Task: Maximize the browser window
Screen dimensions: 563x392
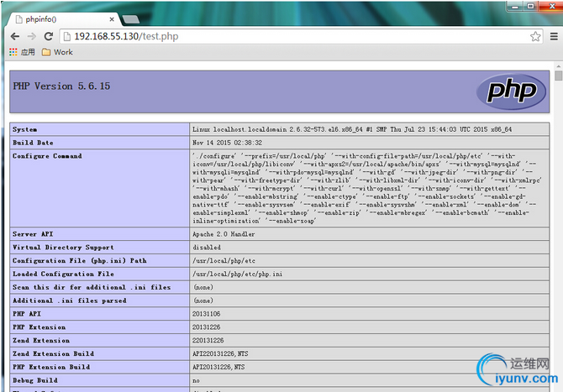Action: (x=531, y=6)
